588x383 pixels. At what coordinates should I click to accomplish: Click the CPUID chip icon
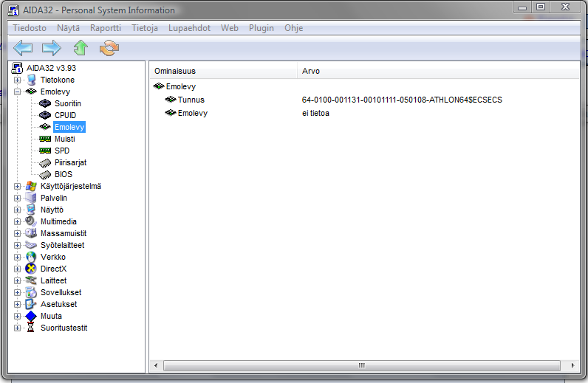pos(45,115)
